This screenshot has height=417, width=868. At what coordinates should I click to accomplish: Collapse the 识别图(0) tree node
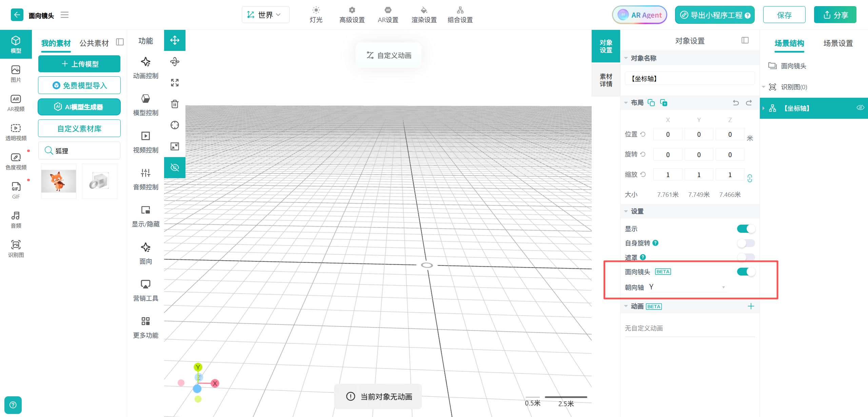(x=764, y=87)
